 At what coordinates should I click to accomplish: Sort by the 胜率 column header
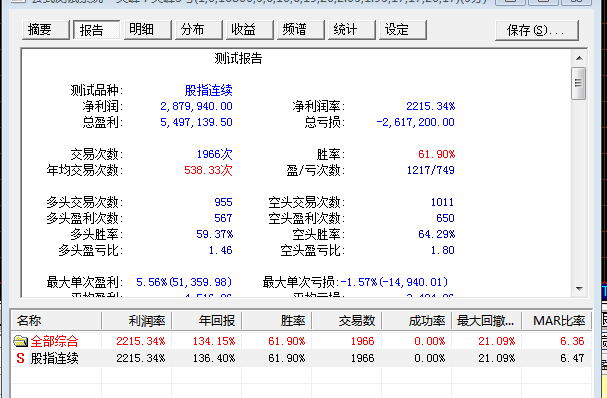[277, 321]
